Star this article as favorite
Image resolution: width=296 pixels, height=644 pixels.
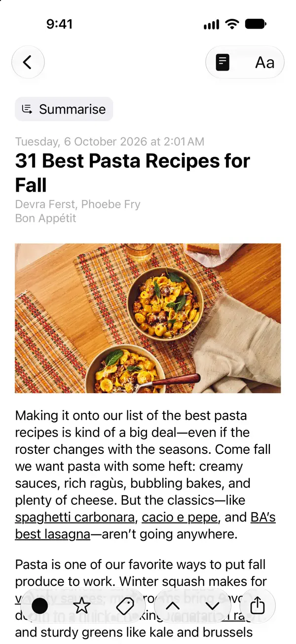click(82, 605)
